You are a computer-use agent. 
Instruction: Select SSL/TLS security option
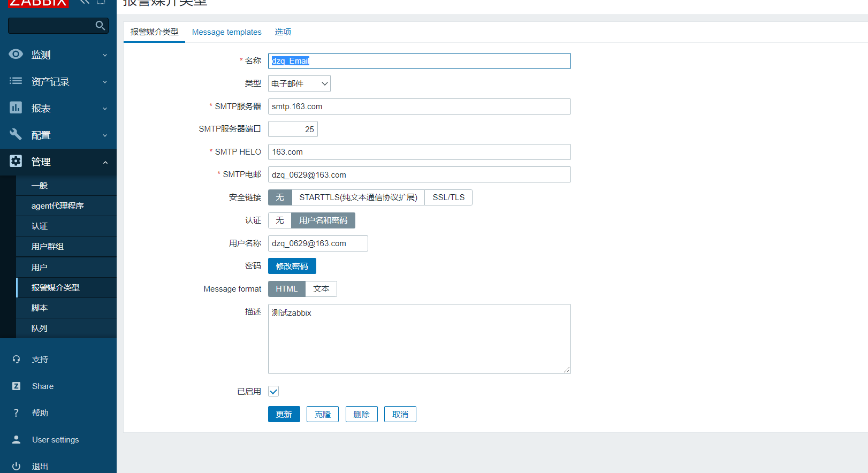pyautogui.click(x=448, y=197)
